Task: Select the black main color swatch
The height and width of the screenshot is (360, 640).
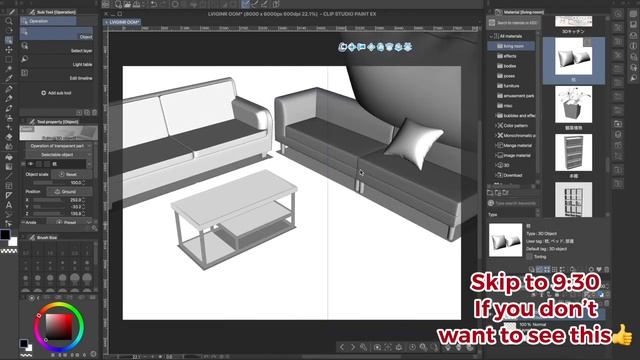Action: 5,234
